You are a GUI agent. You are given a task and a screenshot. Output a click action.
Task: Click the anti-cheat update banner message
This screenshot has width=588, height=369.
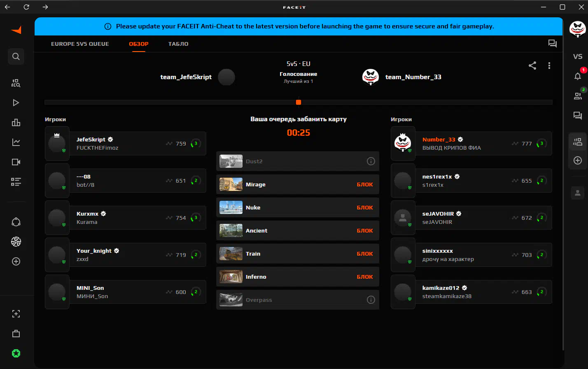(305, 26)
